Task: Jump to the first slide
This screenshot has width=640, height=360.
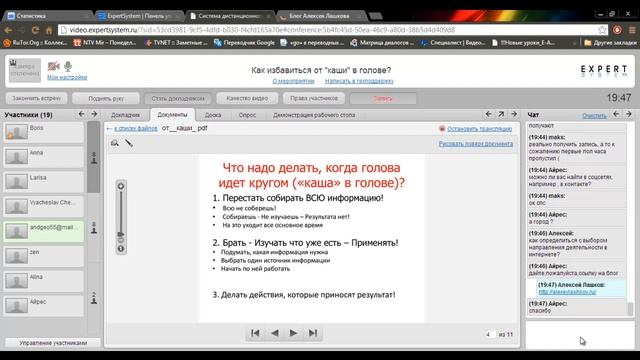Action: (256, 333)
